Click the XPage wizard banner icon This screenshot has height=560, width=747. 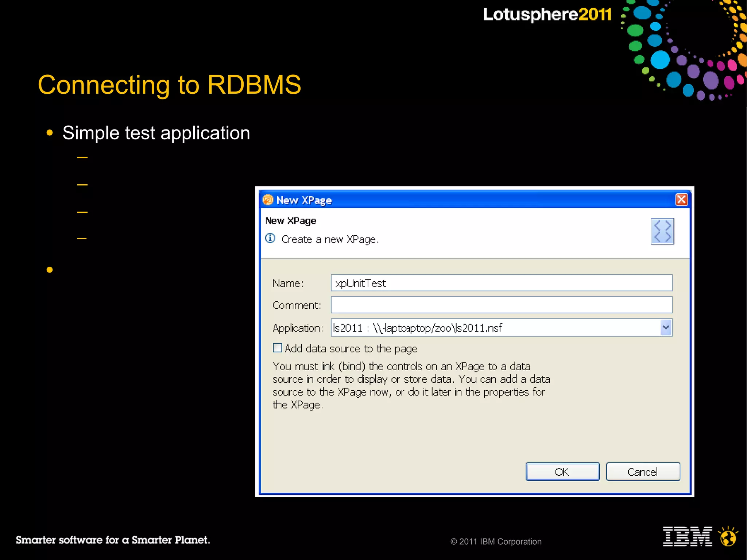tap(662, 231)
